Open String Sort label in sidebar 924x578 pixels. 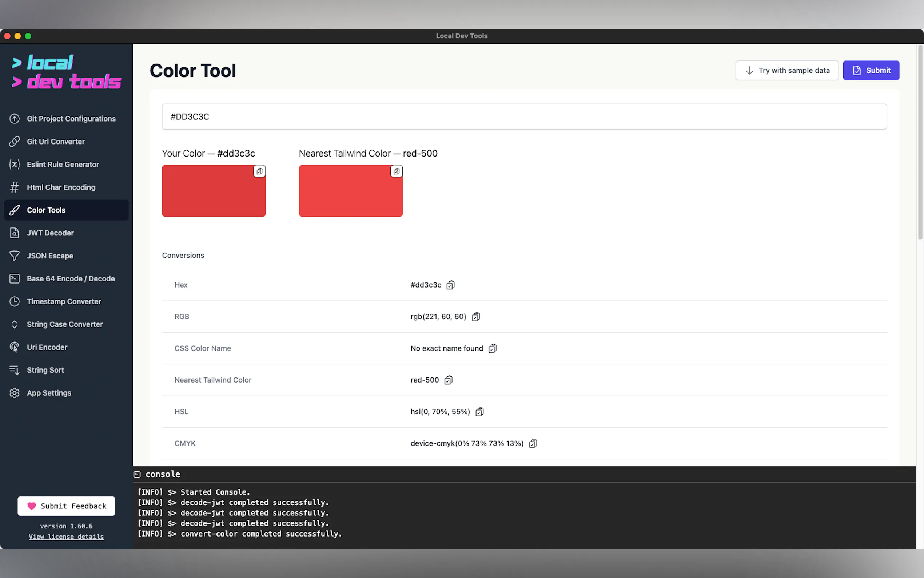[45, 370]
